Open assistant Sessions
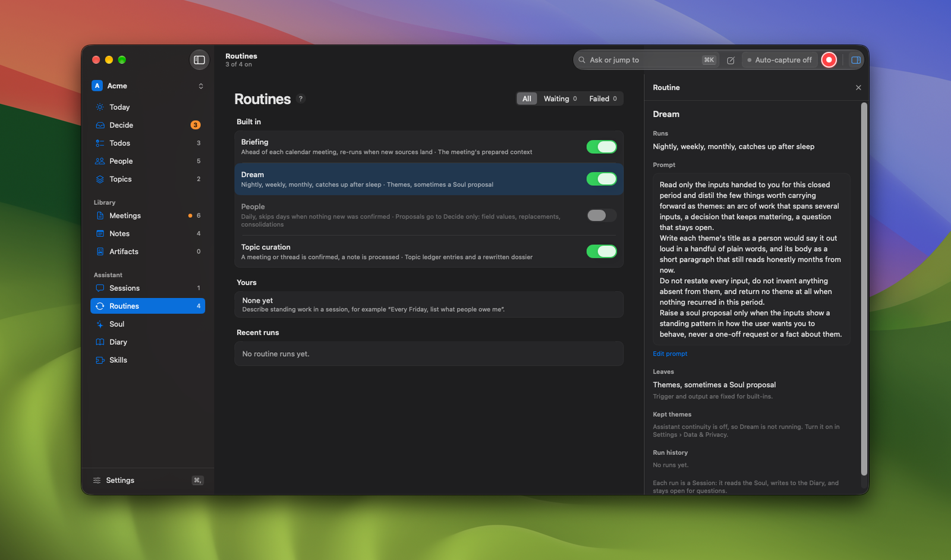Viewport: 951px width, 560px height. click(147, 288)
